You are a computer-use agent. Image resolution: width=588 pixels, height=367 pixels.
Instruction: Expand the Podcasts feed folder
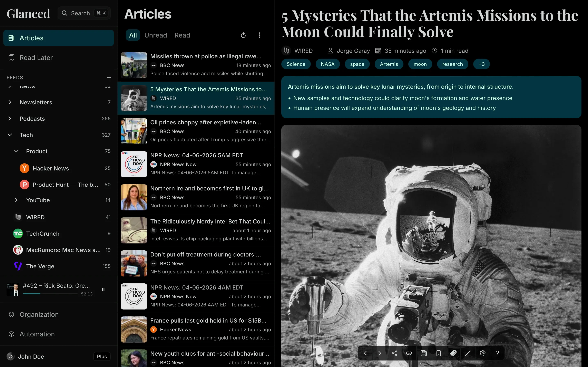(x=10, y=119)
